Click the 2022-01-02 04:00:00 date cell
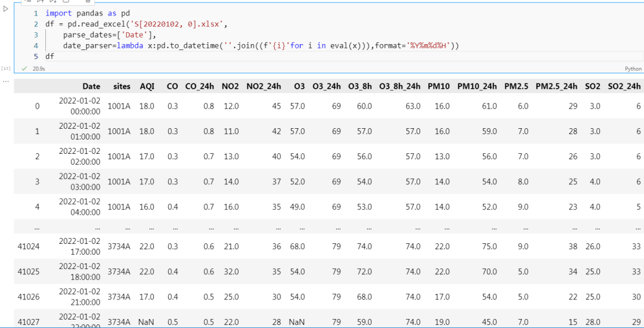Screen dimensions: 644x328 click(79, 206)
